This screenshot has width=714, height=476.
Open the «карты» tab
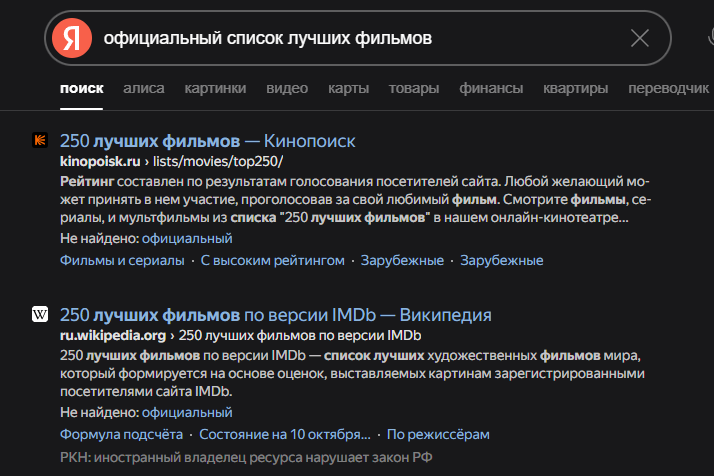tap(349, 88)
